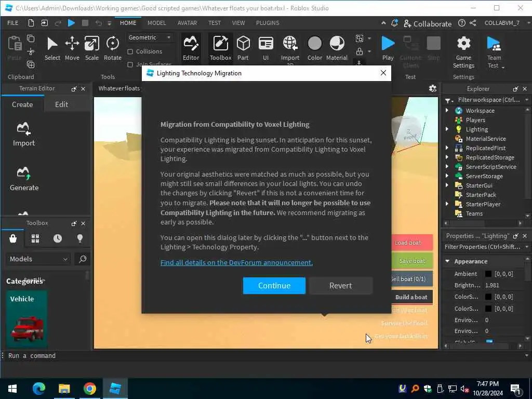Open Google Chrome from the taskbar
The height and width of the screenshot is (399, 532).
pyautogui.click(x=89, y=389)
